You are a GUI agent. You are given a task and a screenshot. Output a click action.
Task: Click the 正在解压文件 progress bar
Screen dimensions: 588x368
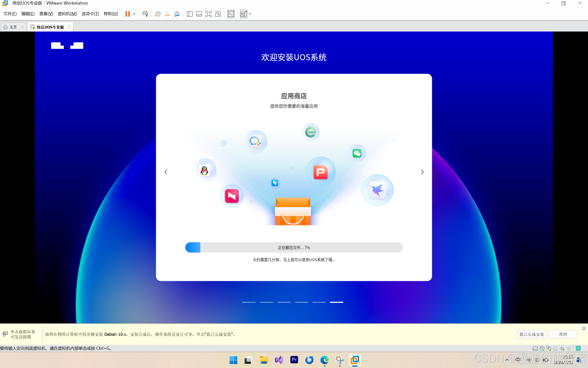click(294, 248)
